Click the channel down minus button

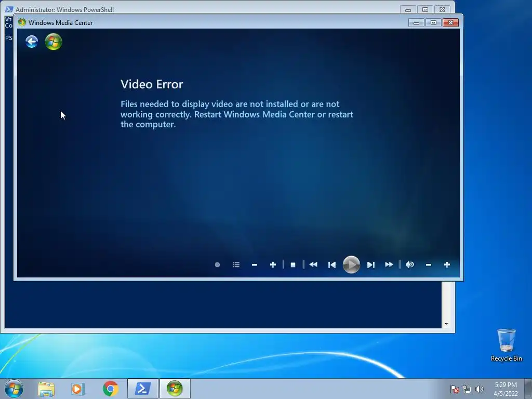coord(255,264)
